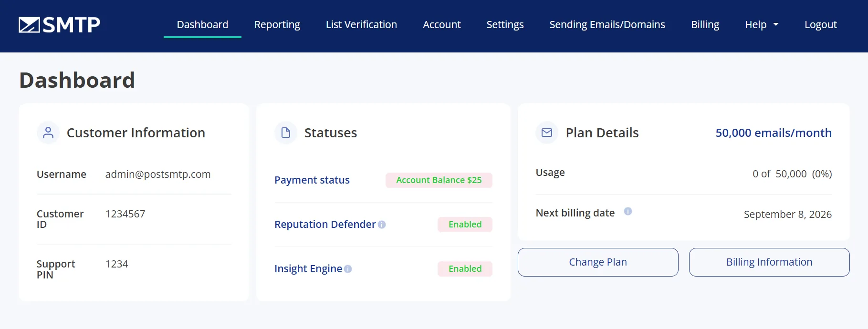The image size is (868, 329).
Task: Click info icon next to Next billing date
Action: pyautogui.click(x=628, y=211)
